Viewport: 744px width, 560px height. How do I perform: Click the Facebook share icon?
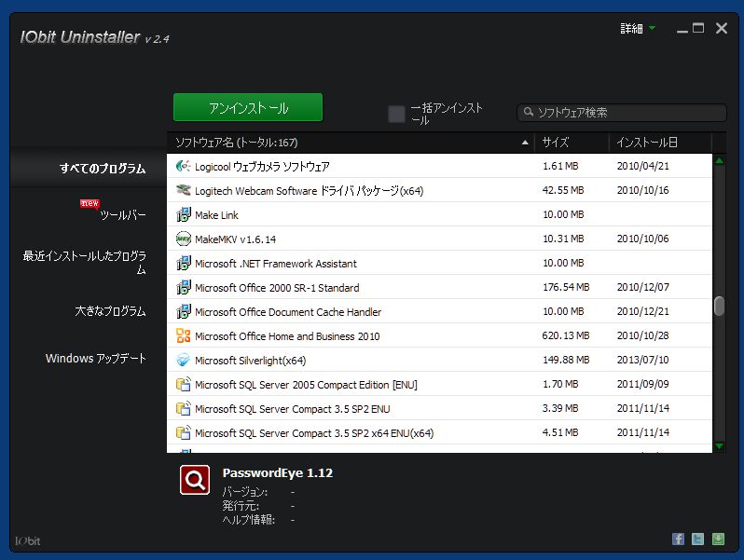click(x=678, y=540)
